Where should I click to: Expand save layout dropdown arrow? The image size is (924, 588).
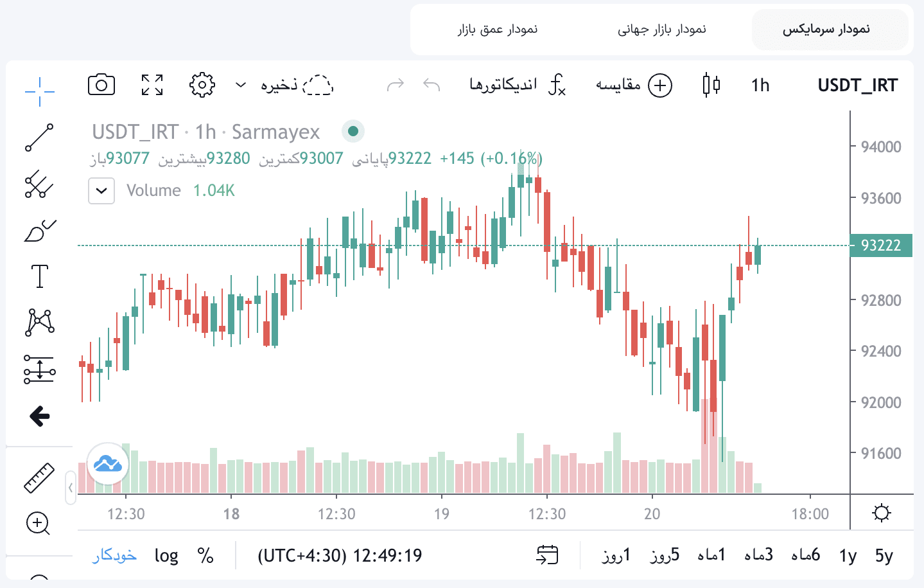pos(241,85)
